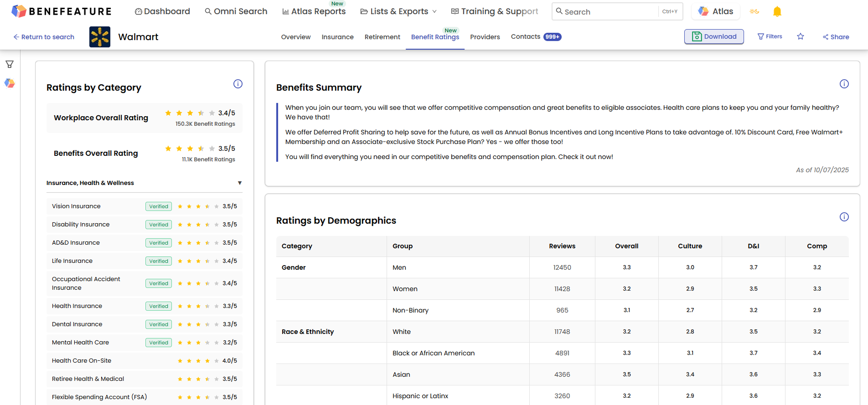868x405 pixels.
Task: Click the Vision Insurance star rating
Action: (198, 206)
